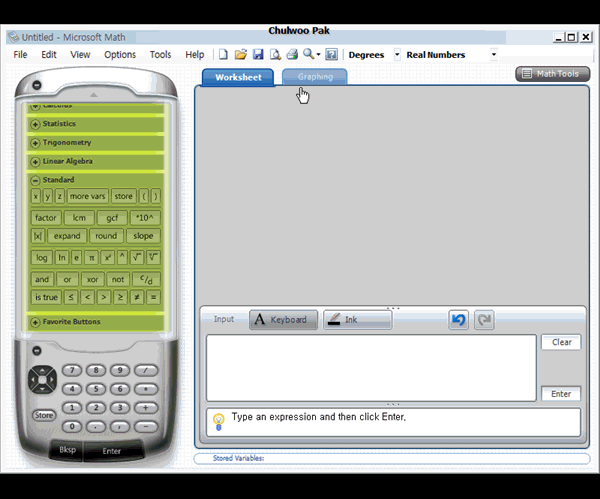Image resolution: width=600 pixels, height=499 pixels.
Task: Click the keypad multiply key
Action: pyautogui.click(x=145, y=389)
